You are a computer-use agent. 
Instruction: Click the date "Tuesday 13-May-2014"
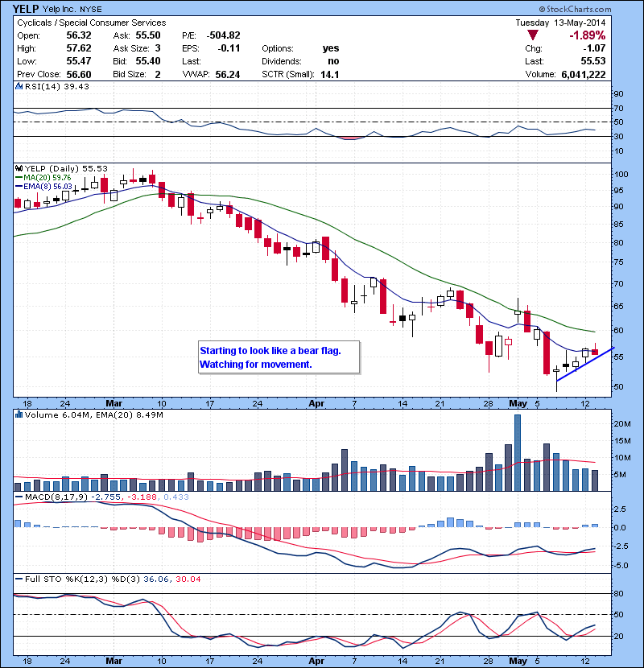tap(560, 23)
